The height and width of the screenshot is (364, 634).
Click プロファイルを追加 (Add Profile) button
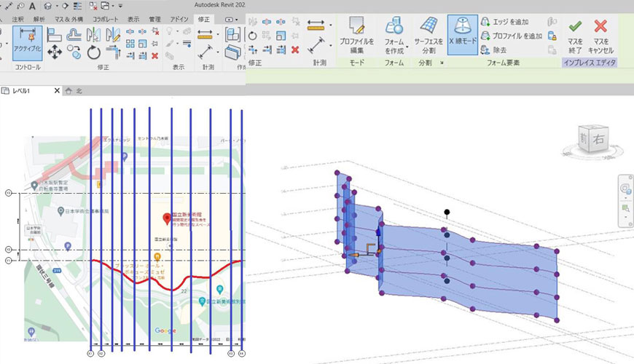[x=510, y=36]
